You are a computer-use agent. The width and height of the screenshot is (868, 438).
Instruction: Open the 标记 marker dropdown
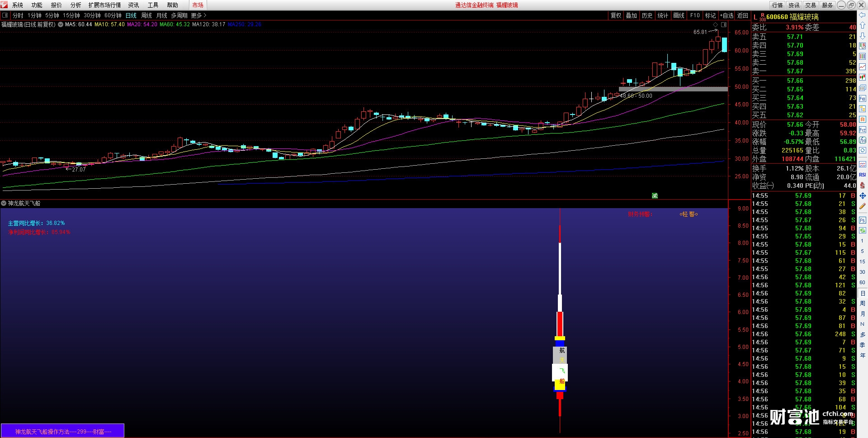tap(711, 15)
